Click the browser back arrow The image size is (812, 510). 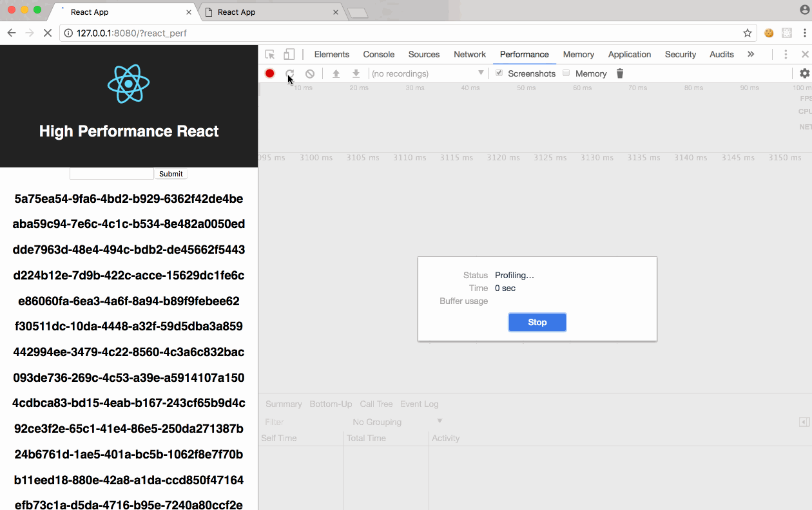point(12,33)
